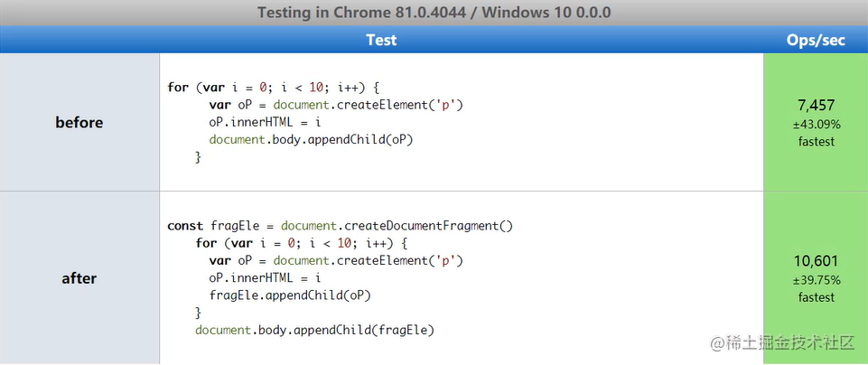
Task: Select the 'after' test row label
Action: [79, 278]
